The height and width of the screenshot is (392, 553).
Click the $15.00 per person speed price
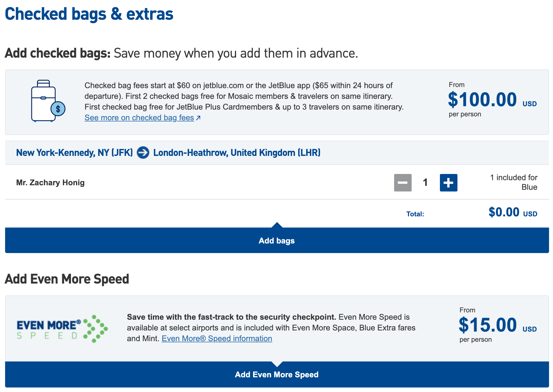(487, 325)
